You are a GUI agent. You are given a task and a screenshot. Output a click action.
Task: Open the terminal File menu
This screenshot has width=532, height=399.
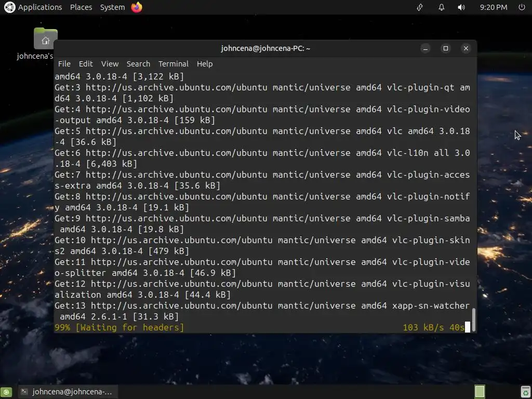pyautogui.click(x=64, y=64)
